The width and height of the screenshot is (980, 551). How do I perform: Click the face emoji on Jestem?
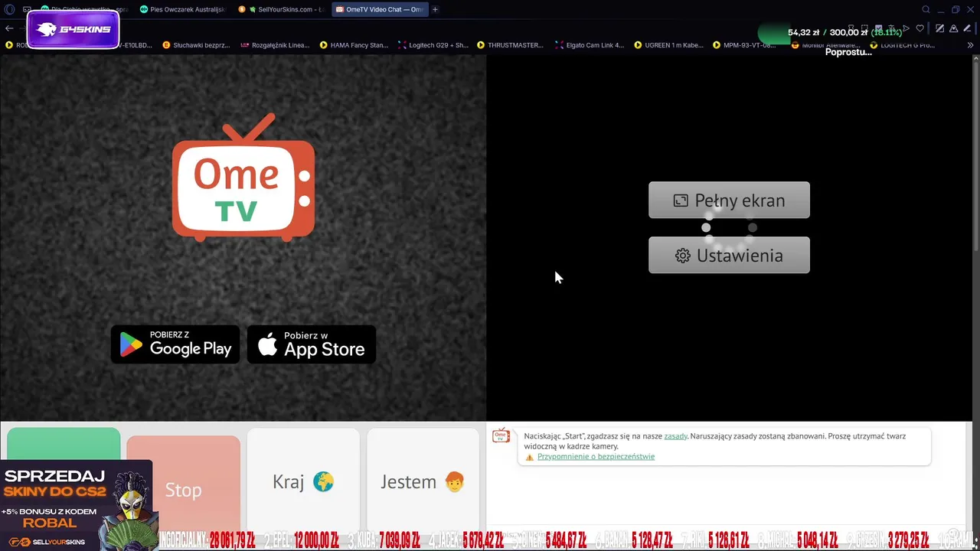(x=455, y=482)
